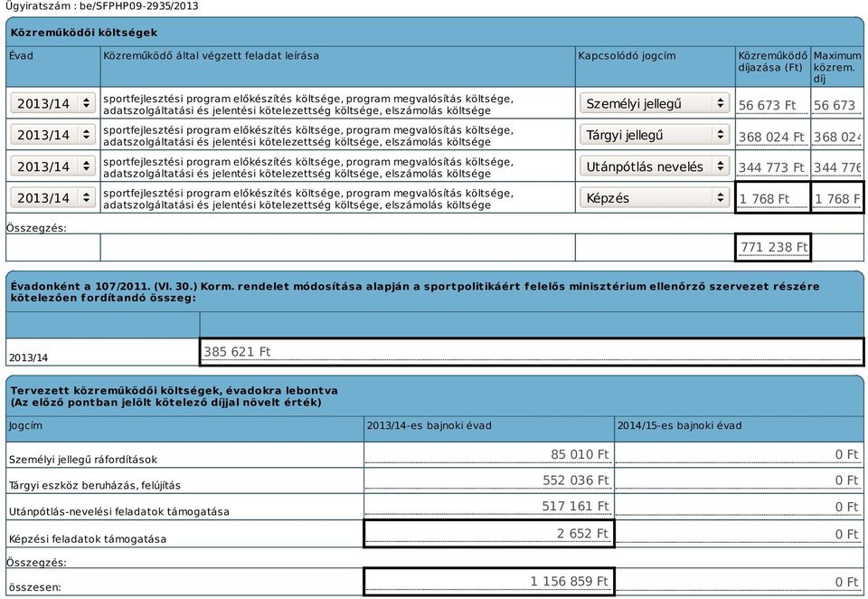Click the 552 036 Ft Tárgyi eszköz beruházás value
The image size is (868, 599).
click(x=489, y=480)
